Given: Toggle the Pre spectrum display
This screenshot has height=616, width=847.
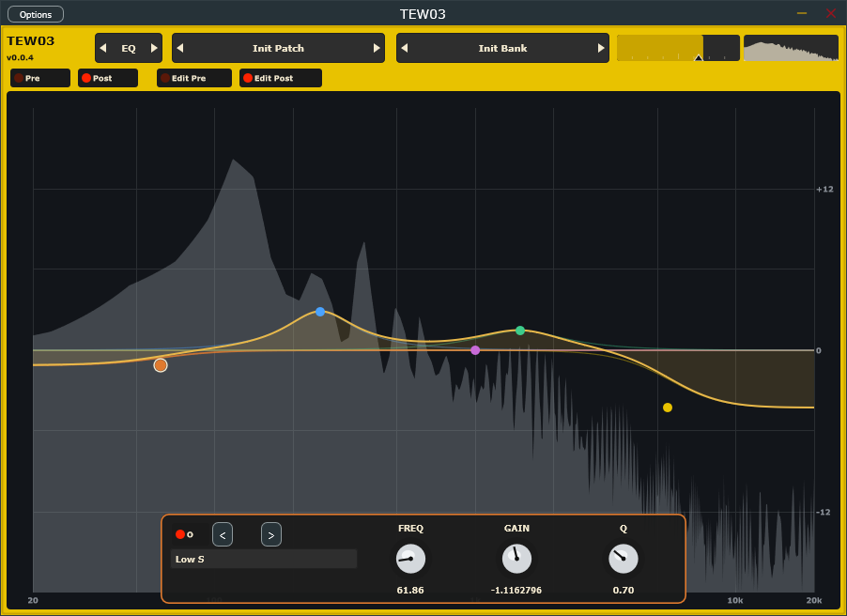Looking at the screenshot, I should tap(40, 78).
